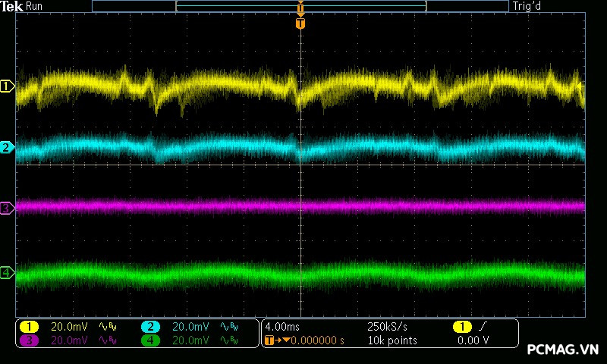Click channel 1 bandwidth limit coupling icon
The height and width of the screenshot is (364, 607).
tap(109, 327)
